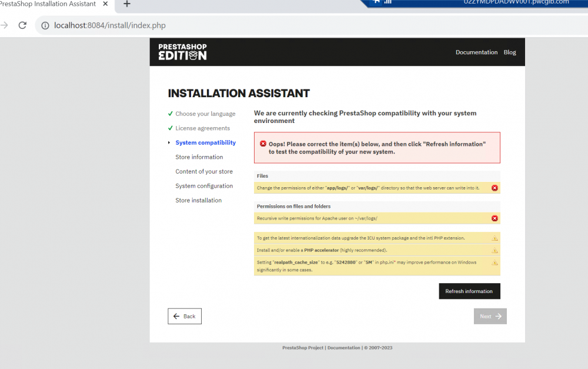Click red error icon on Apache write permissions row
The image size is (588, 369).
click(x=494, y=218)
